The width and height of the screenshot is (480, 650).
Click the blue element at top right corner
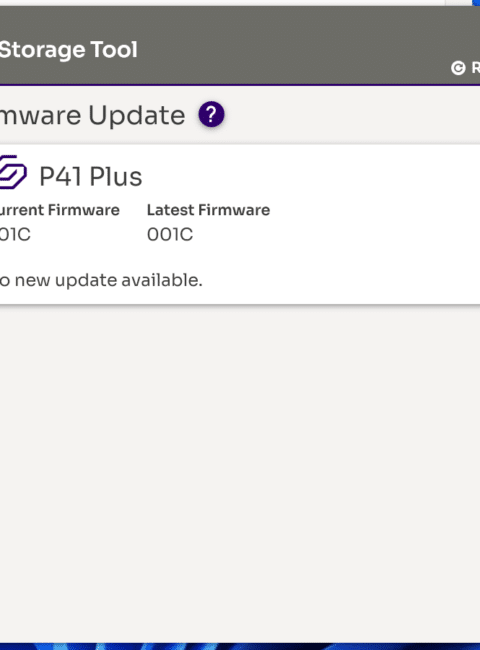tap(476, 2)
